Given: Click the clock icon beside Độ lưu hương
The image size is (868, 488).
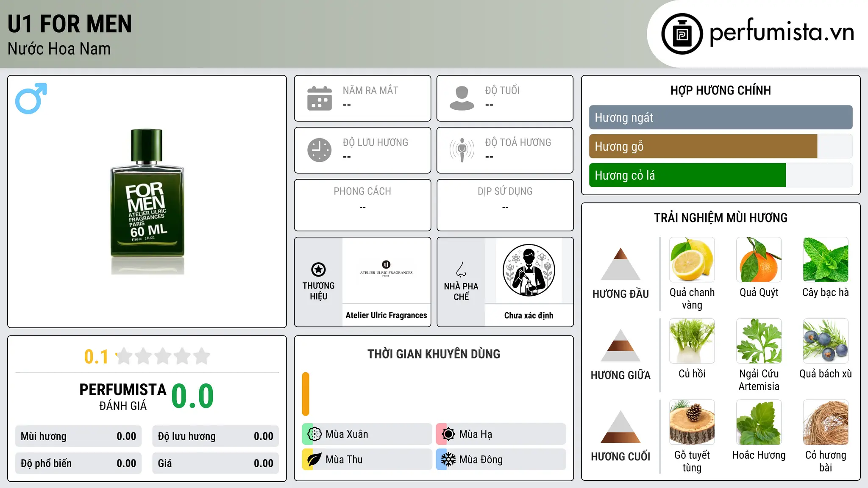Looking at the screenshot, I should pos(320,150).
